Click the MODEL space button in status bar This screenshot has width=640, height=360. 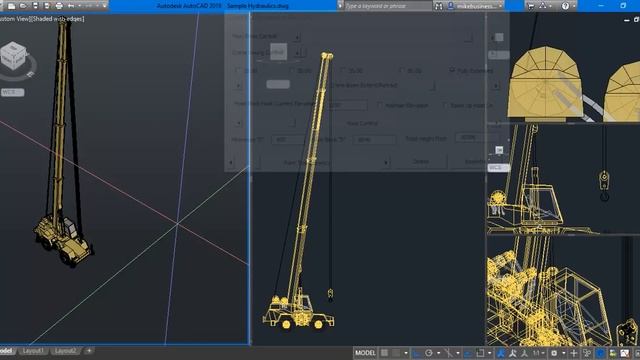[x=365, y=353]
